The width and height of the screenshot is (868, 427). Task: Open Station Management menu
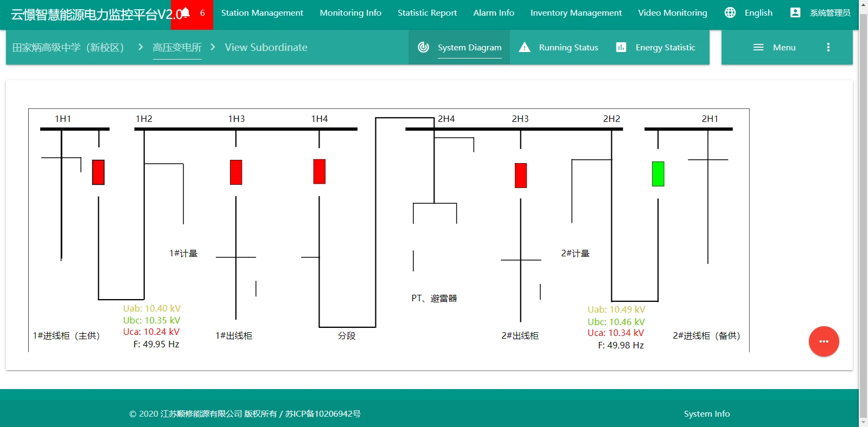pyautogui.click(x=262, y=12)
